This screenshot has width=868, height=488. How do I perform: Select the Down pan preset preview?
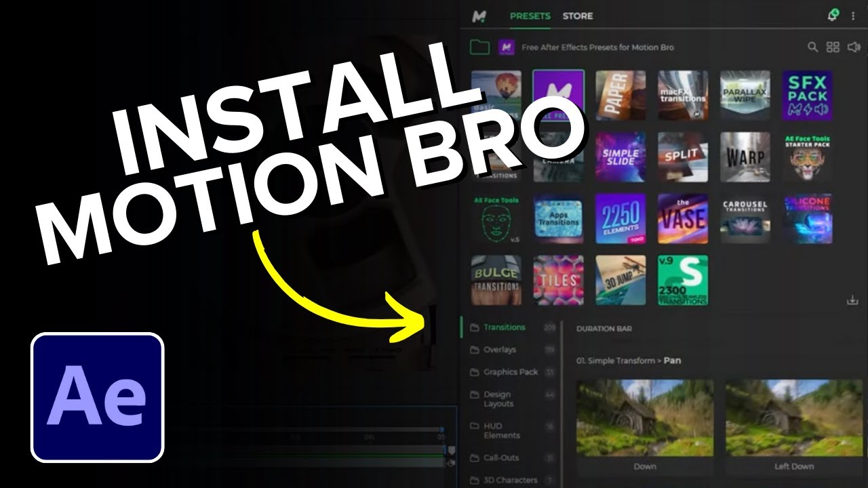click(645, 418)
